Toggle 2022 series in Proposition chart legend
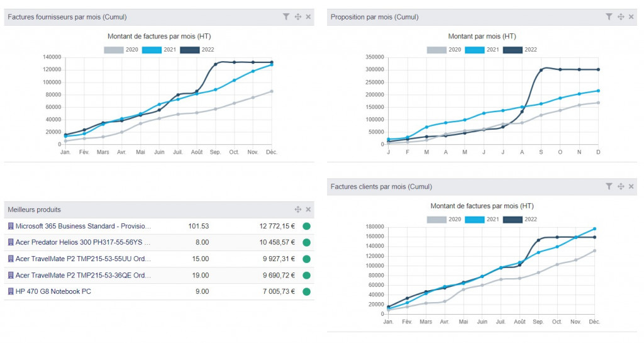This screenshot has width=644, height=343. (520, 50)
